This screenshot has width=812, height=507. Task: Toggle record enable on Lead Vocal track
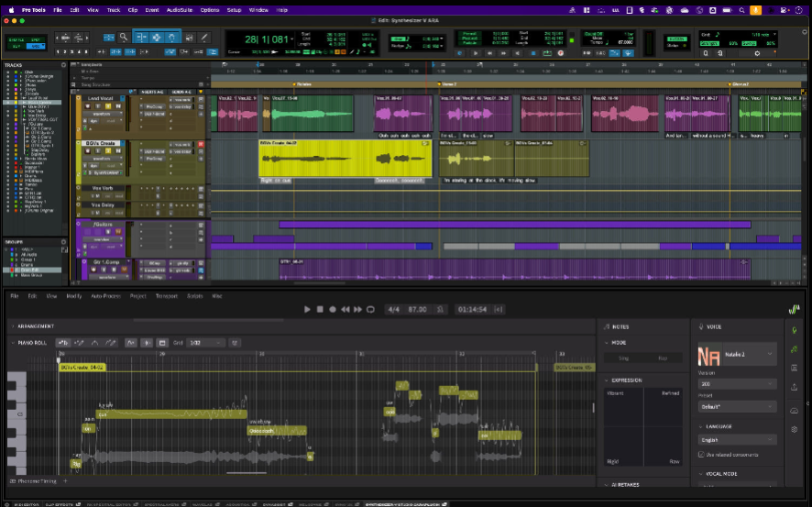pyautogui.click(x=87, y=106)
